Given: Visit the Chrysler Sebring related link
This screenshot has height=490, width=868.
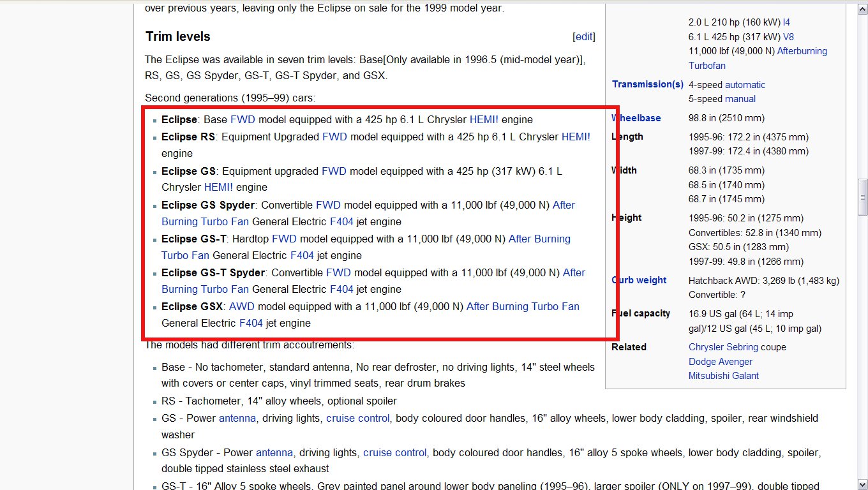Looking at the screenshot, I should click(x=723, y=347).
